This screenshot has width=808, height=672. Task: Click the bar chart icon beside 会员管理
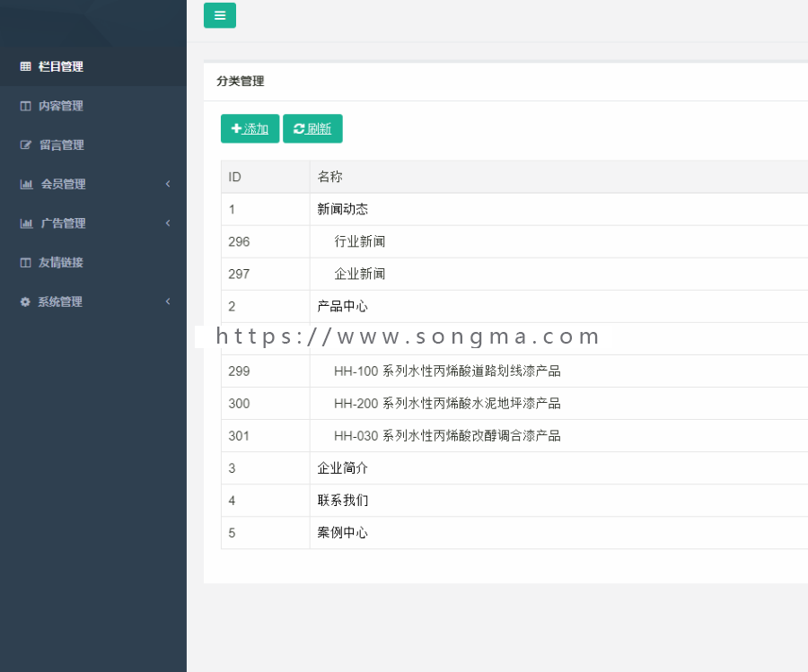click(26, 184)
